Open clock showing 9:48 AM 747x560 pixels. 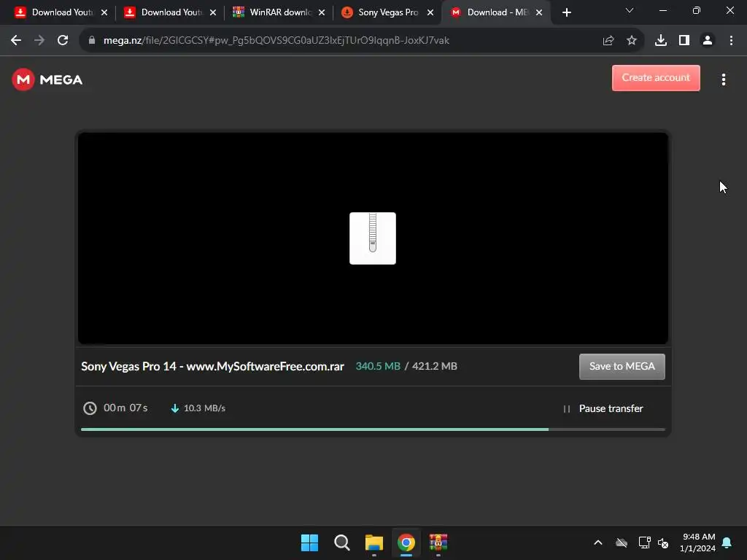698,542
